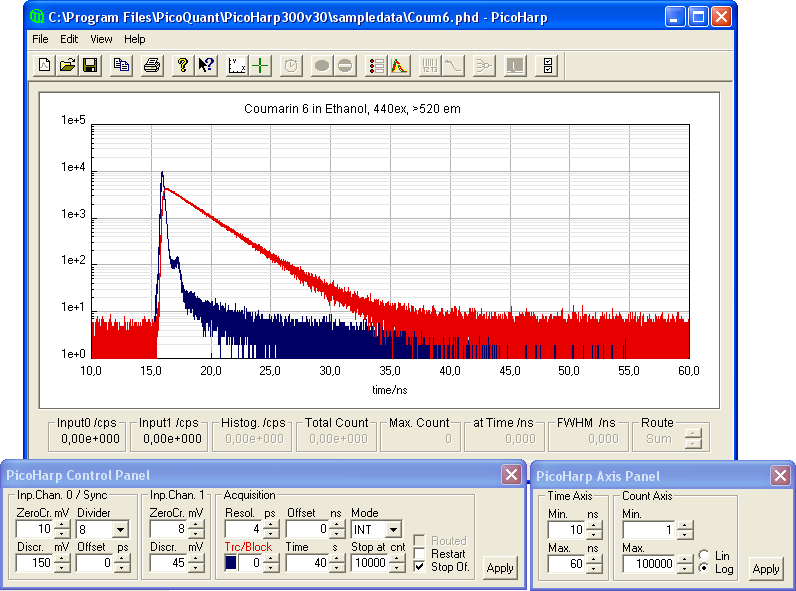Click the Chan. 1 Discr. field showing 45
Image resolution: width=796 pixels, height=591 pixels.
pyautogui.click(x=169, y=563)
